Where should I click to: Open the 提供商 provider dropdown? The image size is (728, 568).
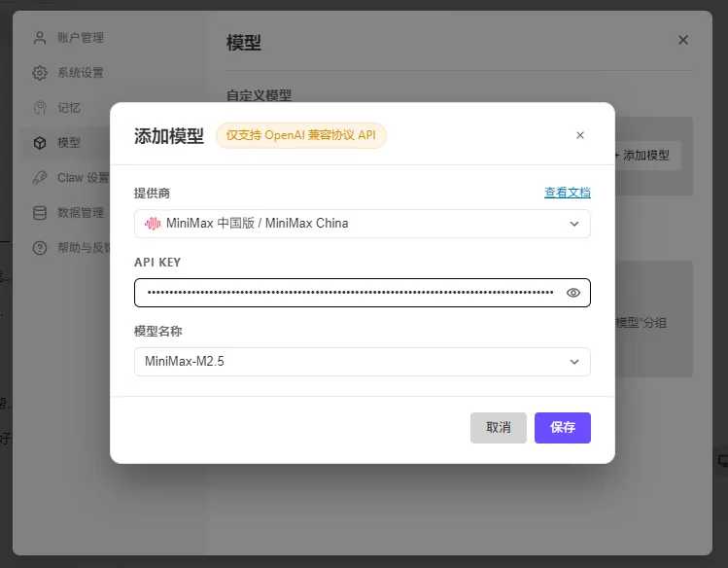(x=363, y=224)
